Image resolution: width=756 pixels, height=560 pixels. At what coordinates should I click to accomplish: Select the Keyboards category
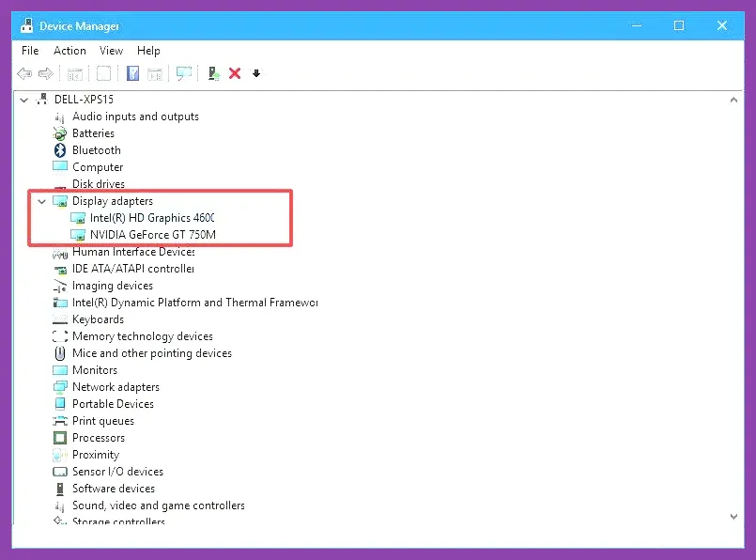98,319
